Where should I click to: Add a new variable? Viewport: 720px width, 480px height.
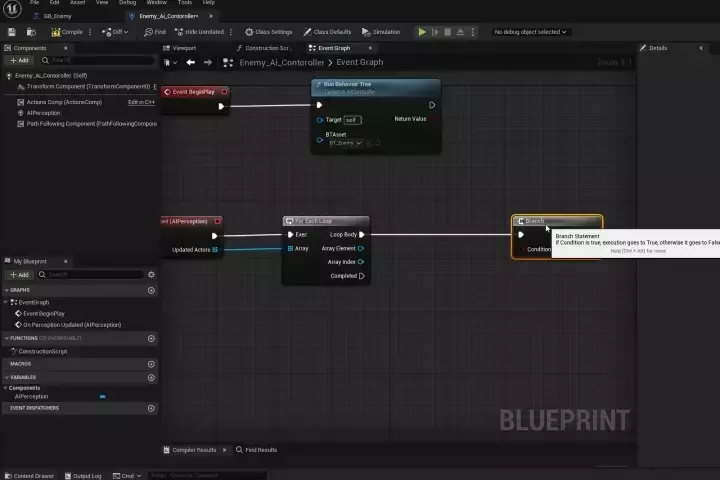pyautogui.click(x=151, y=378)
